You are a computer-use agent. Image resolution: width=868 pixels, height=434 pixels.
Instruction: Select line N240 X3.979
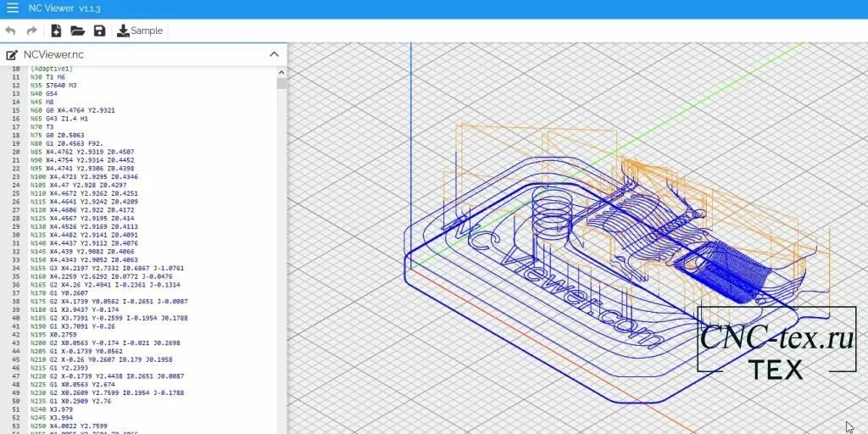[x=52, y=409]
